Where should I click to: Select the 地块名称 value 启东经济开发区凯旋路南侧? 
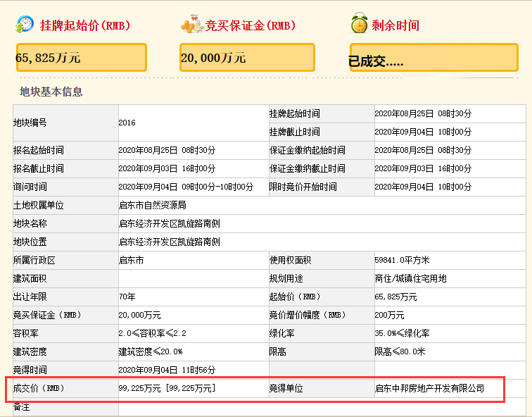[170, 223]
